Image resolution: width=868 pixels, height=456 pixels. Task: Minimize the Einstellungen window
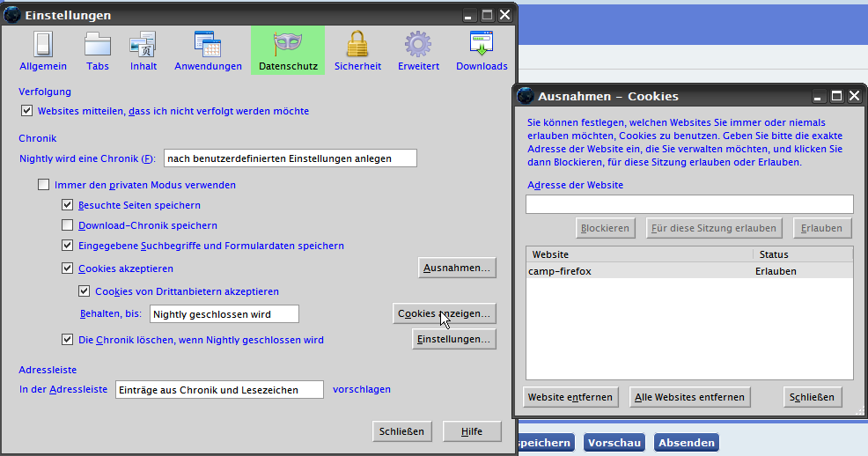click(x=468, y=16)
